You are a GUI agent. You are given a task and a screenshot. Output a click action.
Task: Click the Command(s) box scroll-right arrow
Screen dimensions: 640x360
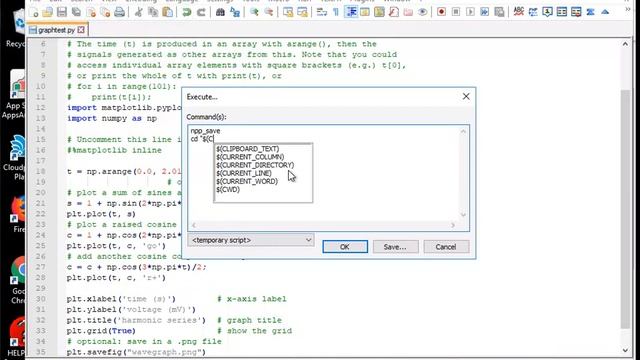(x=453, y=225)
